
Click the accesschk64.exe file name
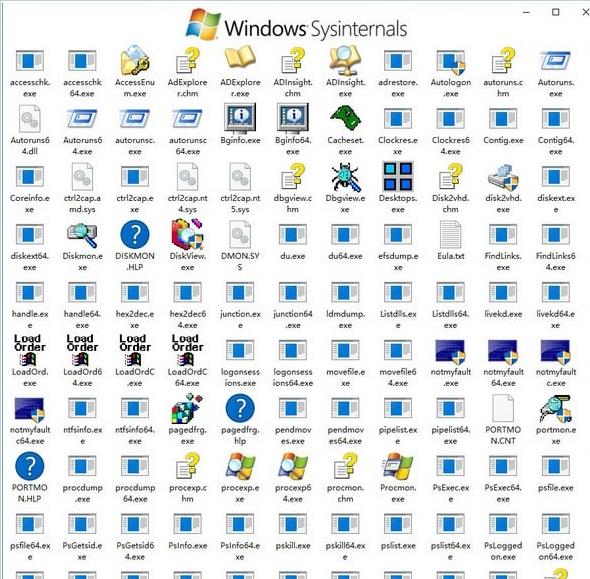pos(82,88)
